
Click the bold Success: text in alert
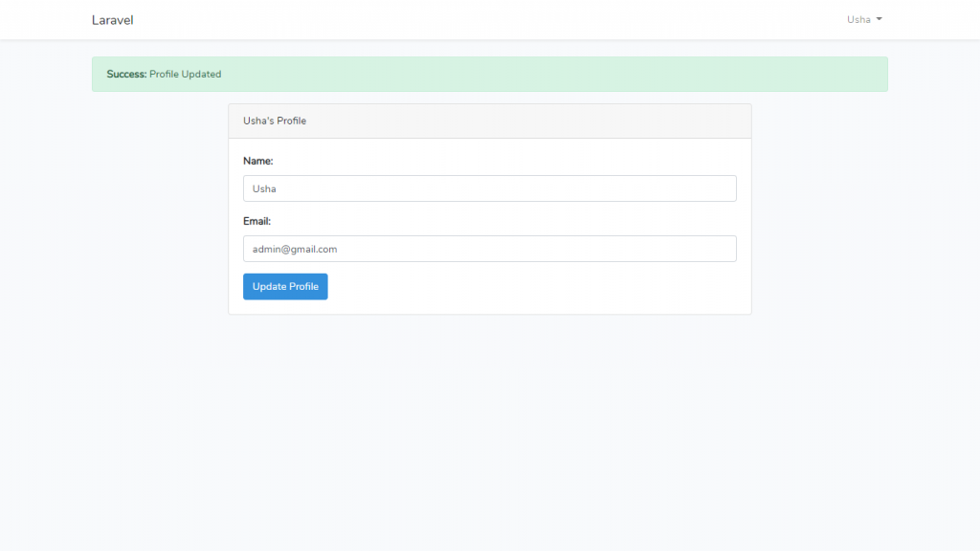click(126, 74)
